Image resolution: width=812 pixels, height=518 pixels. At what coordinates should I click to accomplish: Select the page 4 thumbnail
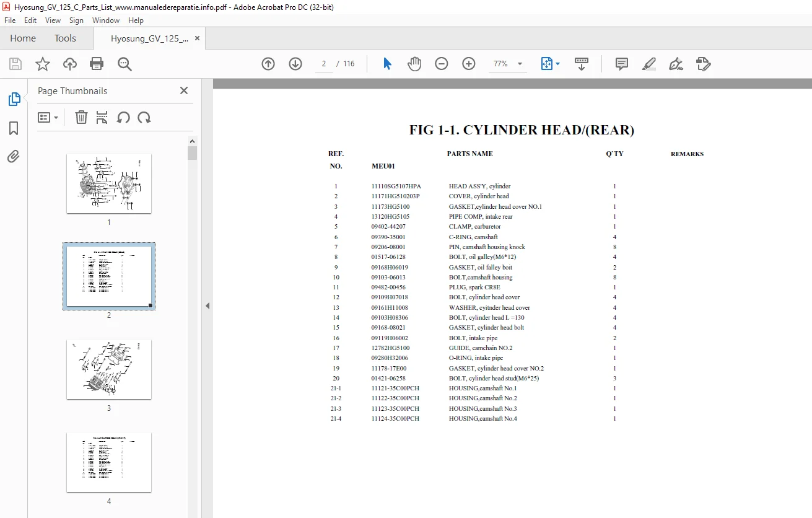[x=109, y=462]
